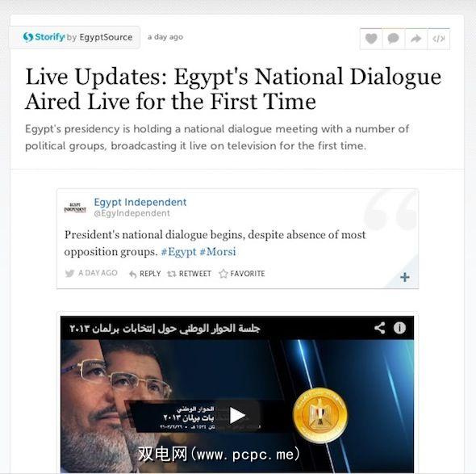
Task: Click the heart like icon
Action: (371, 39)
